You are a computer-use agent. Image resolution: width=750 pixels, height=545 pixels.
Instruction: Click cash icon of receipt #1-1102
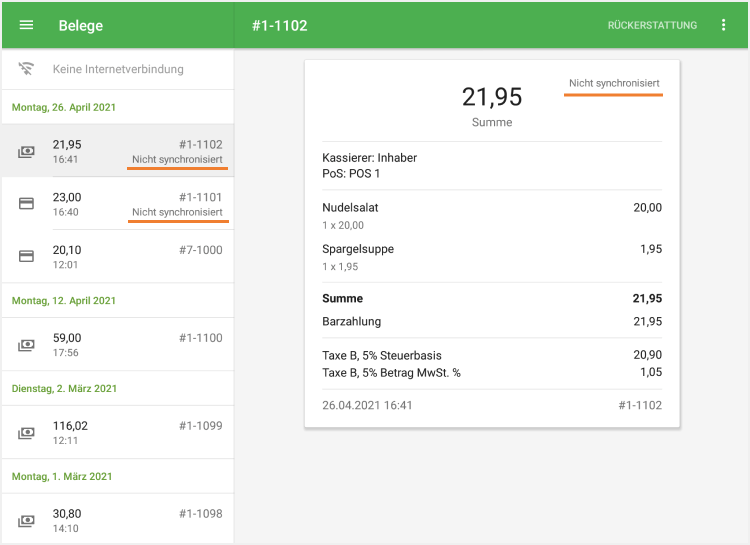[x=27, y=152]
